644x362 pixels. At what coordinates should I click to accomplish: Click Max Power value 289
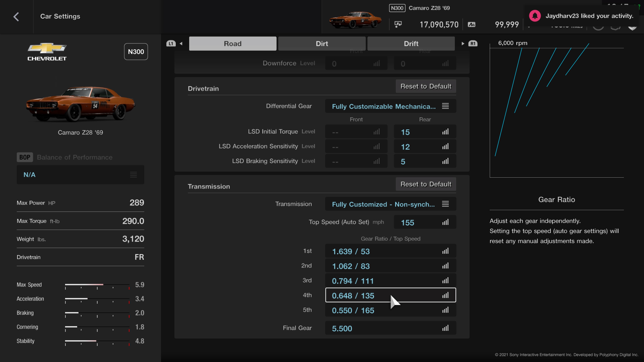(137, 203)
